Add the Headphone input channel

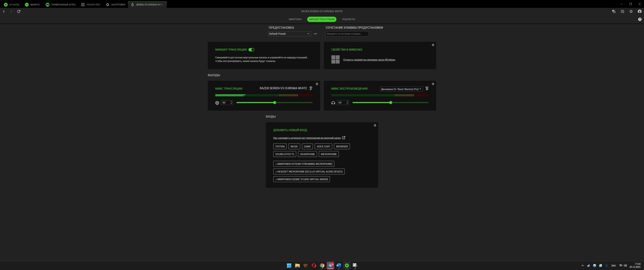307,154
